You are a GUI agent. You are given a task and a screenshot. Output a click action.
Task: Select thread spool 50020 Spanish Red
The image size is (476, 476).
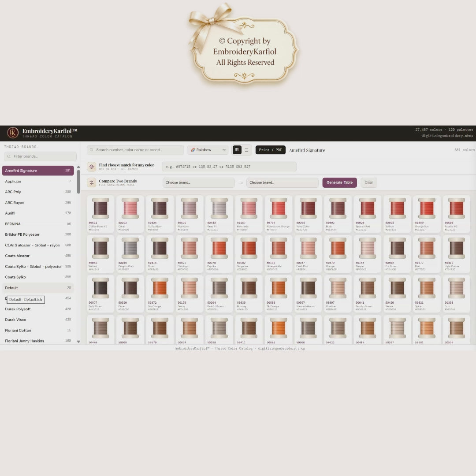click(x=368, y=214)
